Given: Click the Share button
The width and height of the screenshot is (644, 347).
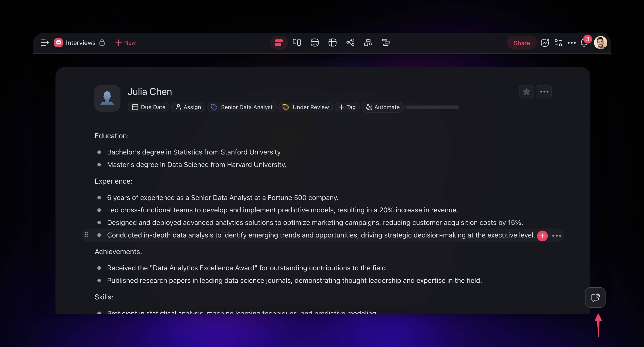Looking at the screenshot, I should pos(521,43).
